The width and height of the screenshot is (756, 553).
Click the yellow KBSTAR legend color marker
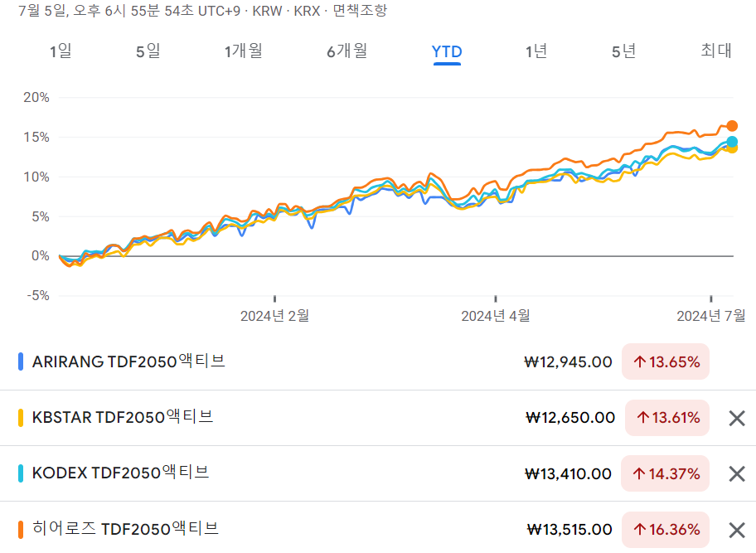coord(21,418)
